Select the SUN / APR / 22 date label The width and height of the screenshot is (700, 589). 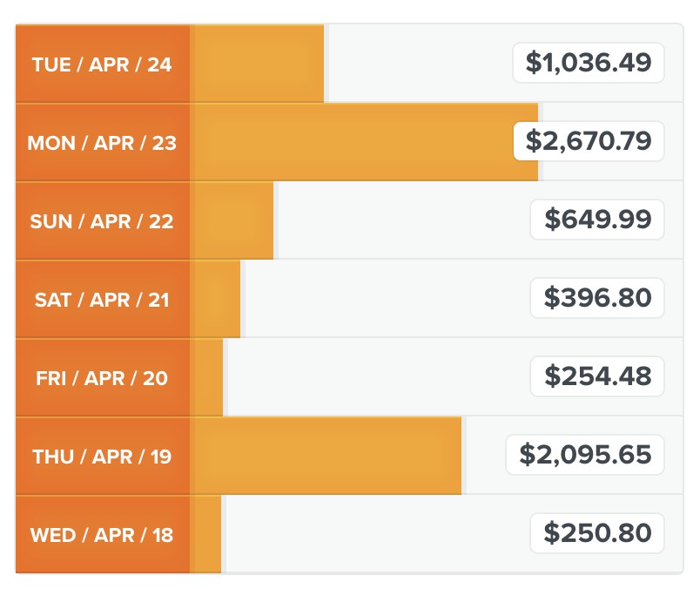click(x=102, y=220)
